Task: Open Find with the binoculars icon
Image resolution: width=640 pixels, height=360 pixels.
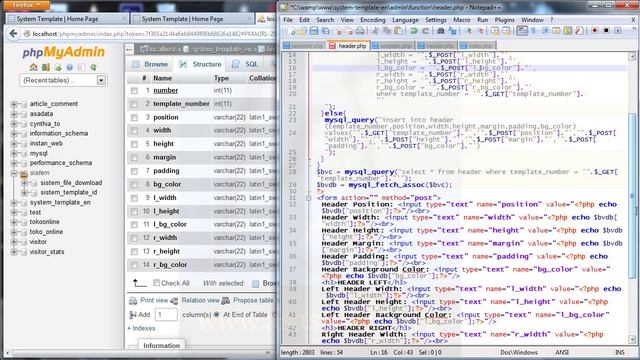Action: [x=441, y=31]
